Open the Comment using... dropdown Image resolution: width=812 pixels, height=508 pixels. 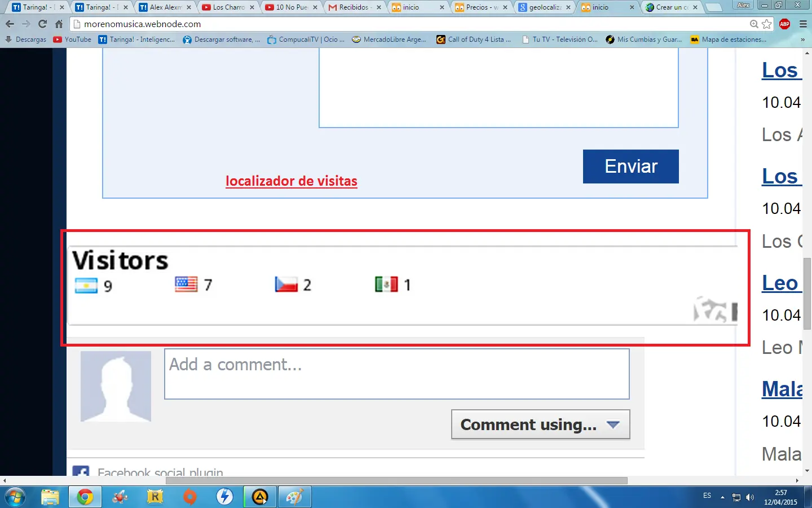(x=540, y=424)
